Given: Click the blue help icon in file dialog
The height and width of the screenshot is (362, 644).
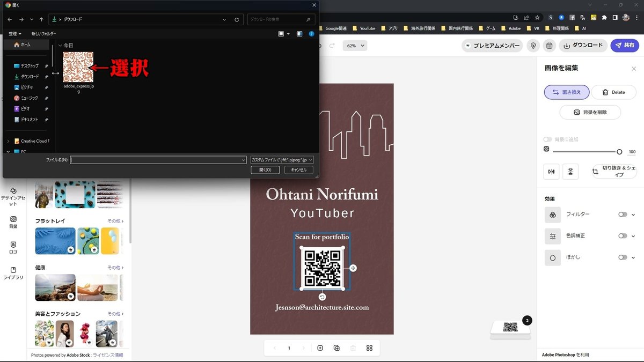Looking at the screenshot, I should coord(312,34).
